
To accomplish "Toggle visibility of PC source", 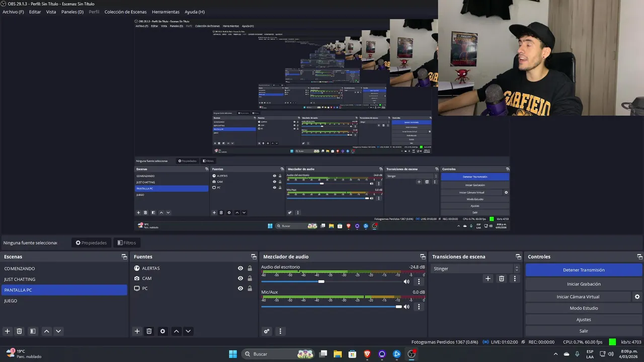I will click(240, 289).
